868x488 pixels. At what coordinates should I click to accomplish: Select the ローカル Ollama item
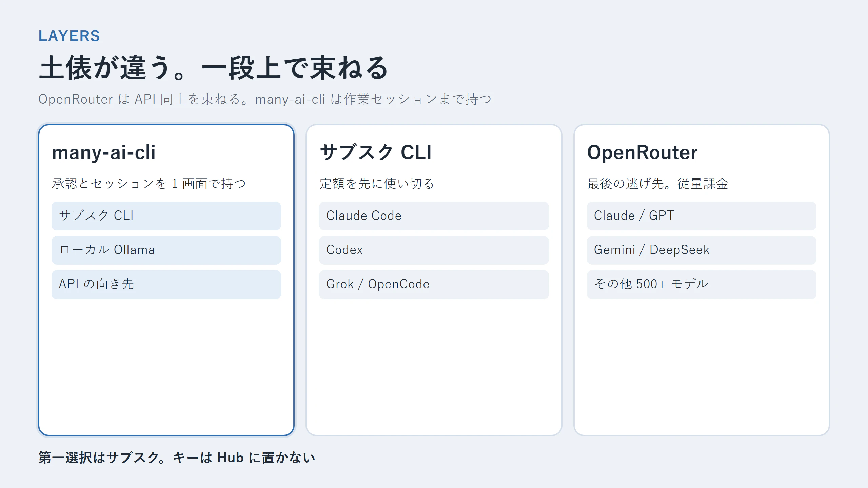(166, 250)
